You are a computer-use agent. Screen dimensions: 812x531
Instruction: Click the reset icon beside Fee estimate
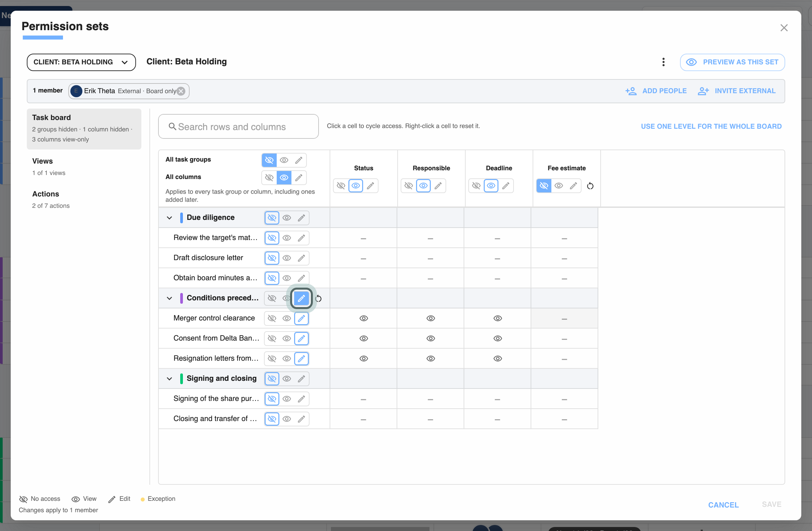tap(590, 186)
